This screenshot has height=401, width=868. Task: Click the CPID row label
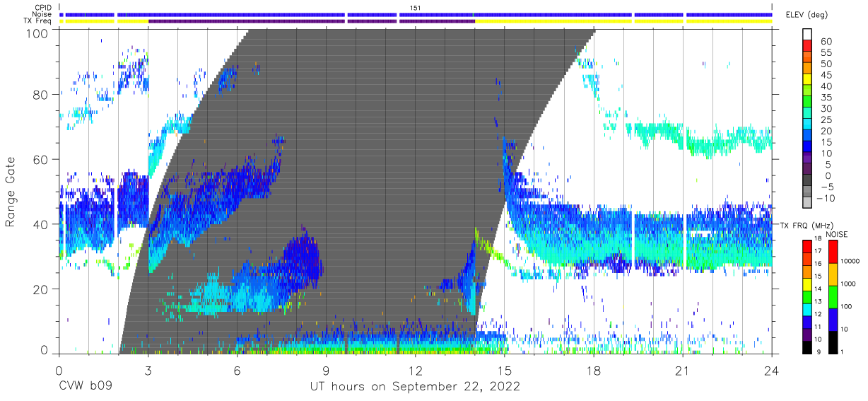pyautogui.click(x=42, y=7)
